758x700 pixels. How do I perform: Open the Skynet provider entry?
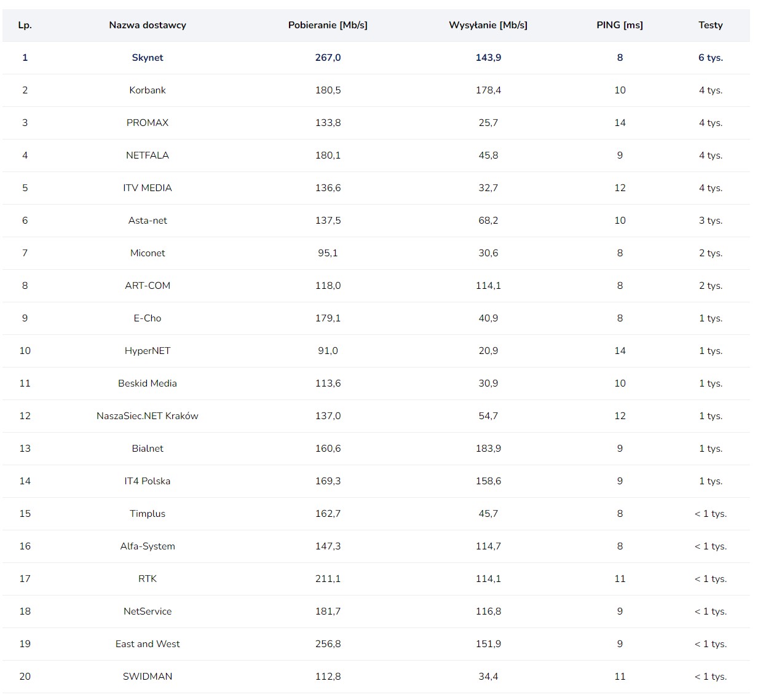148,58
